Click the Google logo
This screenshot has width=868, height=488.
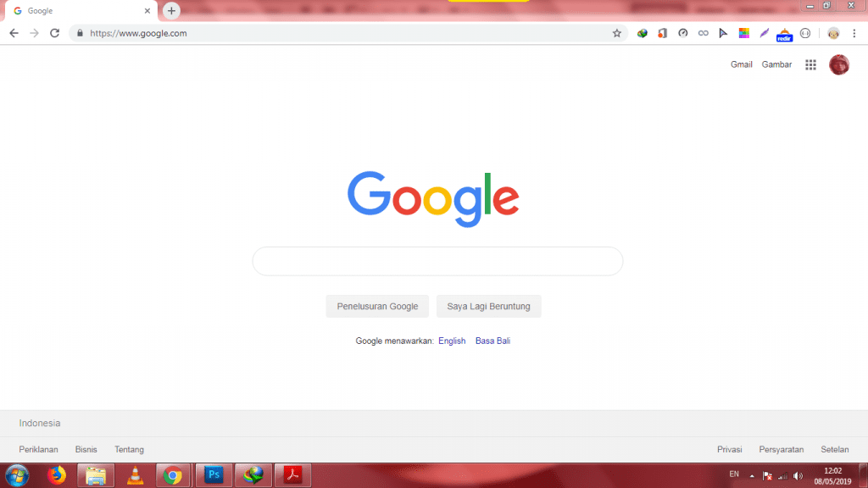point(433,198)
